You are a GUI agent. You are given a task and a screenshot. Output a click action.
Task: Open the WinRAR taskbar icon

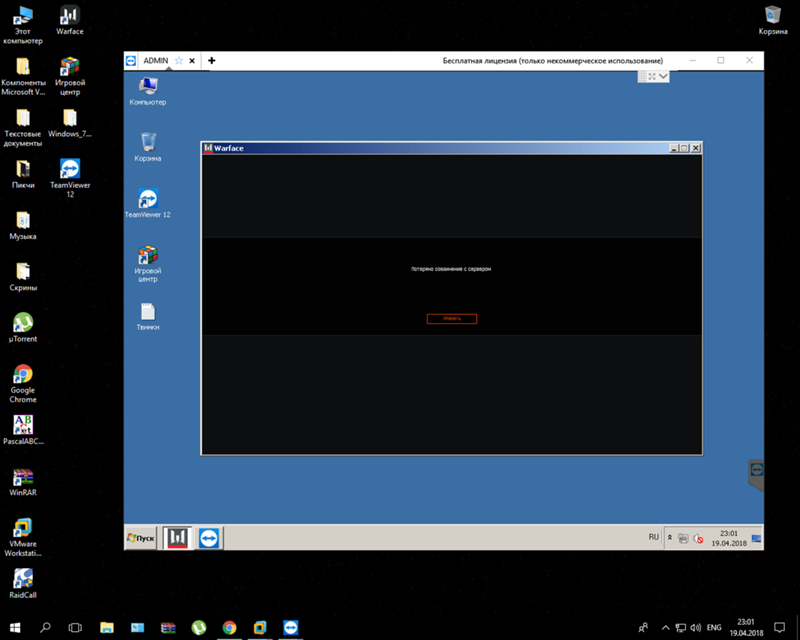point(168,627)
